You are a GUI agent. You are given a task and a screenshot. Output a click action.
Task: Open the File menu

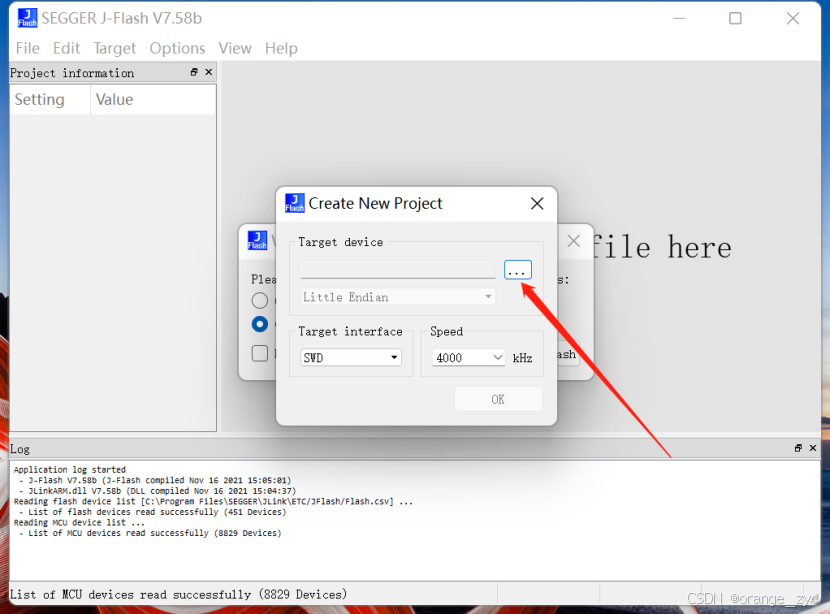[28, 48]
